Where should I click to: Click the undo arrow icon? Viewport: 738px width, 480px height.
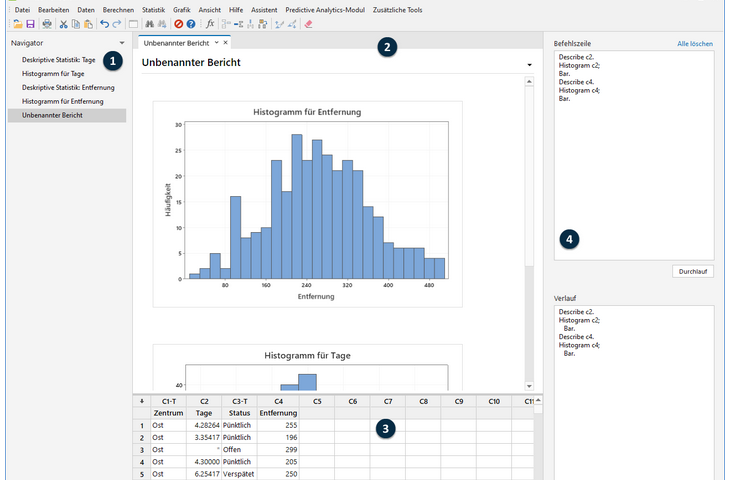click(104, 23)
